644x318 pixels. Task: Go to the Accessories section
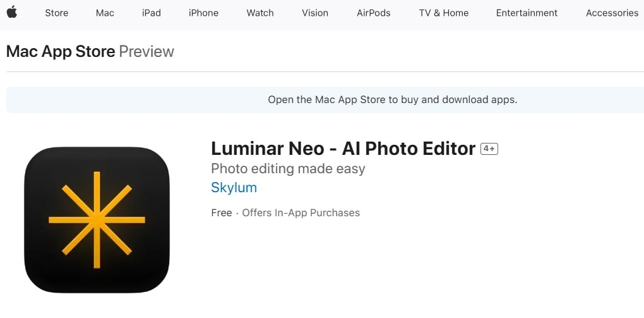(612, 13)
